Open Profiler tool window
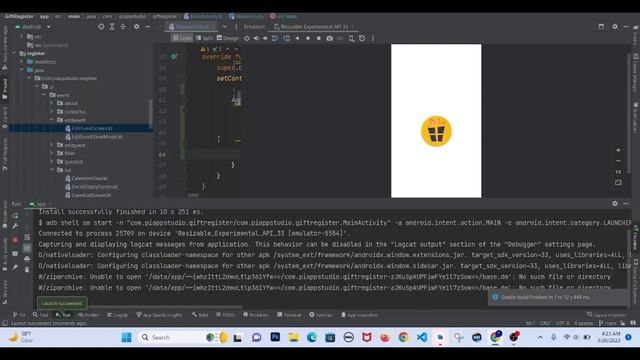Image resolution: width=640 pixels, height=360 pixels. coord(89,315)
